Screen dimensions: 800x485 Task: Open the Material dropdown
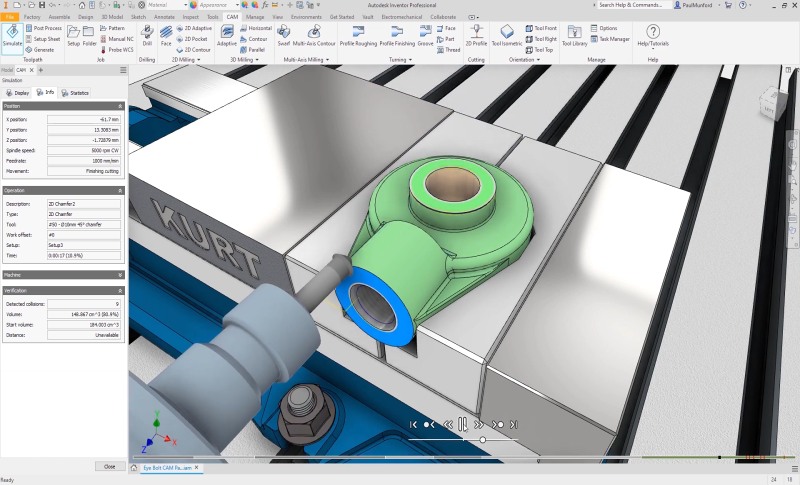[x=185, y=5]
